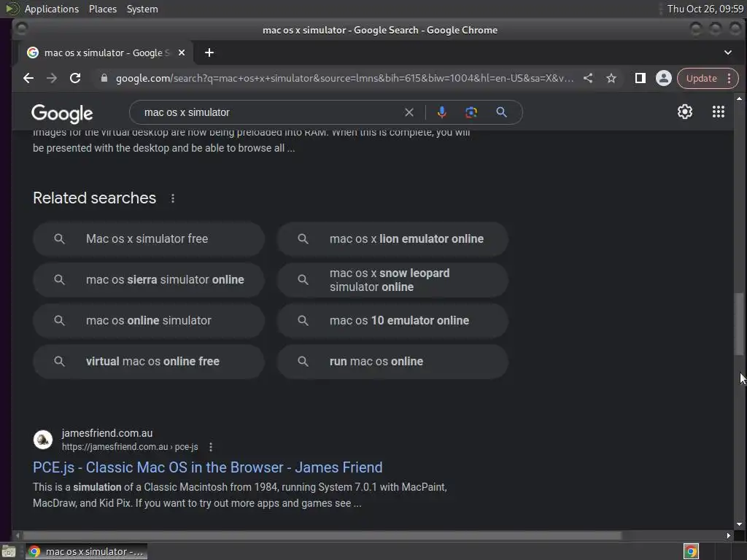View site info via padlock icon
The width and height of the screenshot is (747, 560).
pyautogui.click(x=104, y=79)
